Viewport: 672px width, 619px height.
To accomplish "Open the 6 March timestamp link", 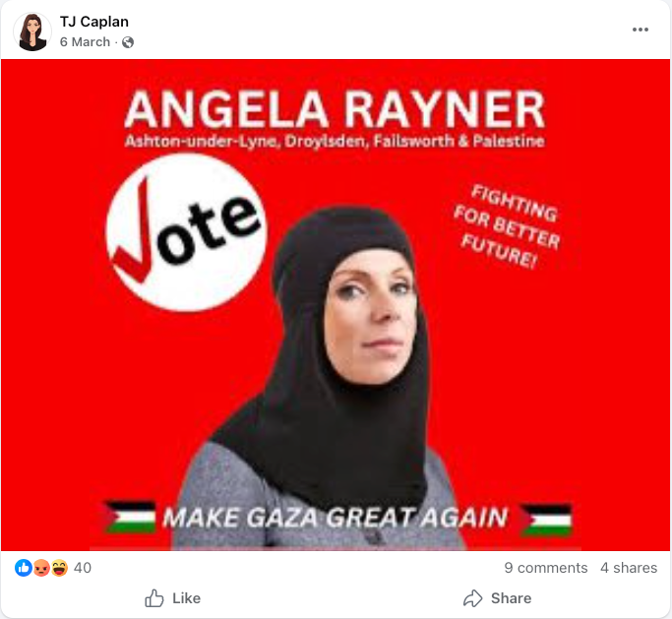I will (x=85, y=42).
